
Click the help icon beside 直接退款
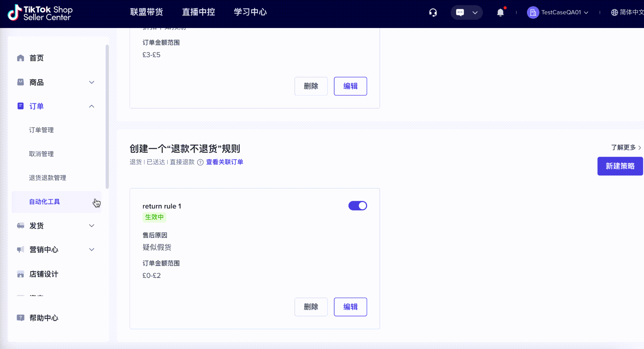point(200,162)
